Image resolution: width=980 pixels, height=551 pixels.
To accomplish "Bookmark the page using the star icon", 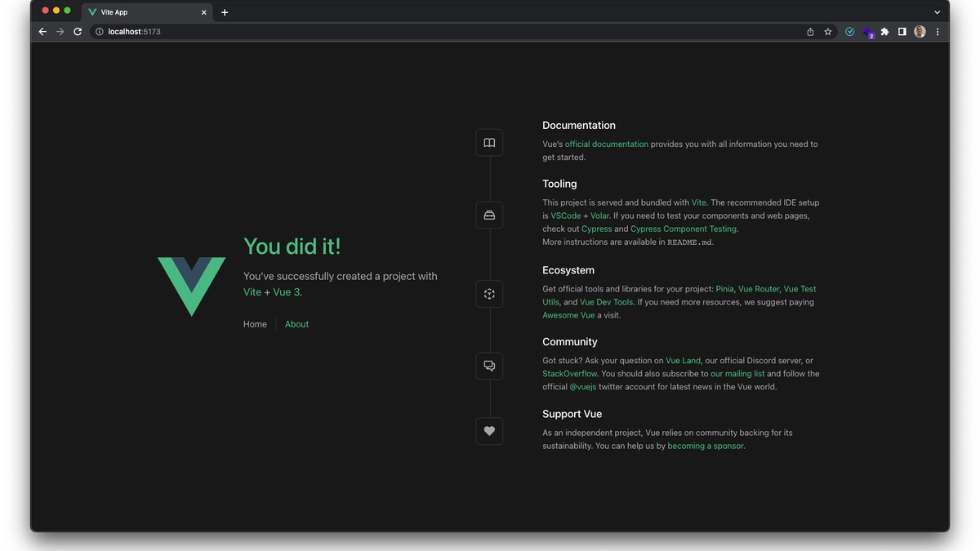I will click(827, 31).
